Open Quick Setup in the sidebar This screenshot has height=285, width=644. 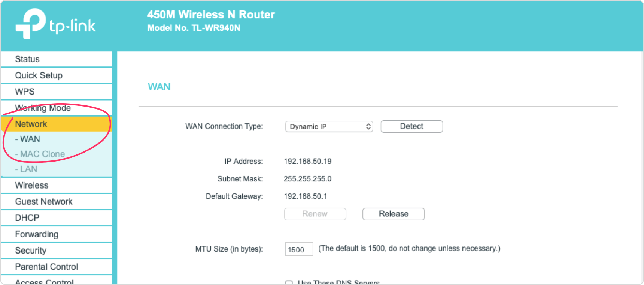(56, 75)
